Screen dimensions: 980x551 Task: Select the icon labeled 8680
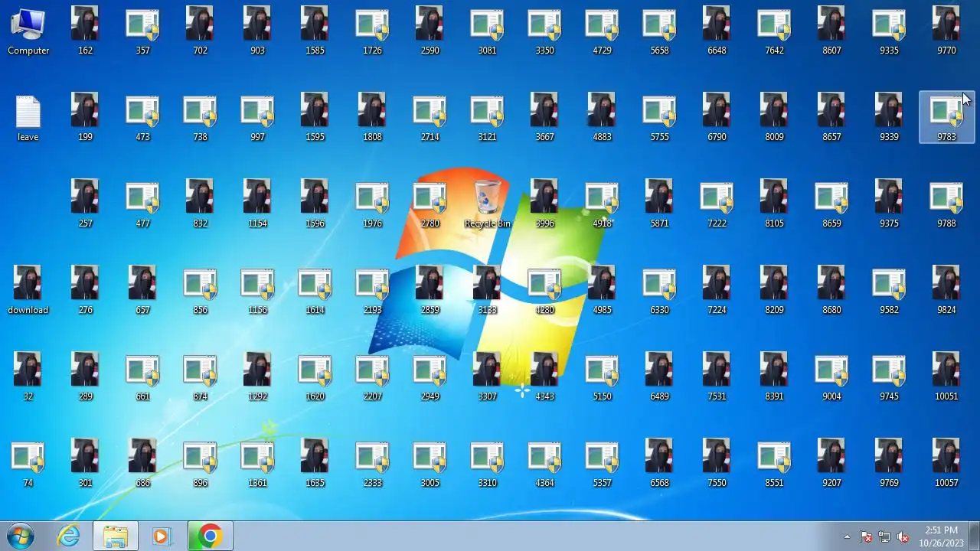(831, 291)
